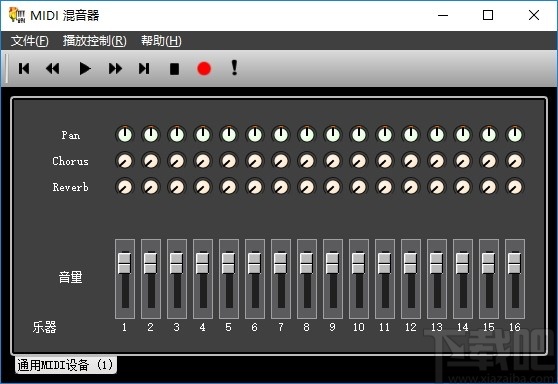Click the Pan knob for channel 12
558x384 pixels.
coord(411,135)
